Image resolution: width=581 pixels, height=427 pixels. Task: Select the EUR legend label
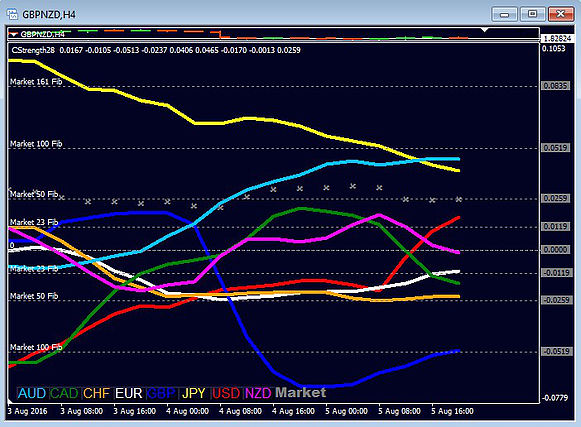129,393
